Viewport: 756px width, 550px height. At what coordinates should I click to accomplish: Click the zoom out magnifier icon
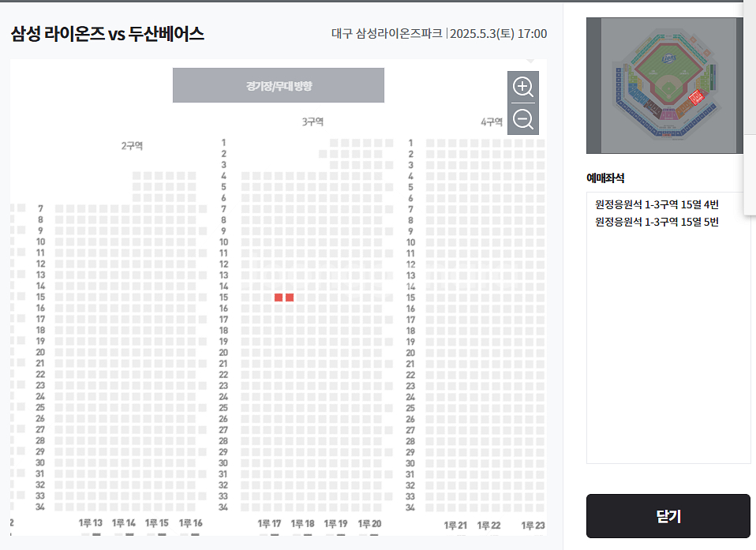[522, 119]
